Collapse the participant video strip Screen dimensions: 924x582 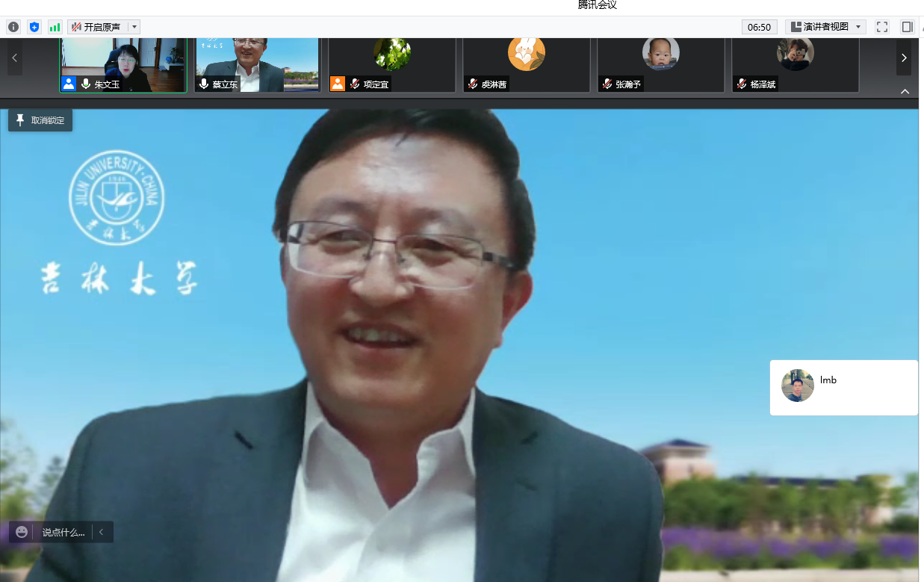pyautogui.click(x=905, y=91)
